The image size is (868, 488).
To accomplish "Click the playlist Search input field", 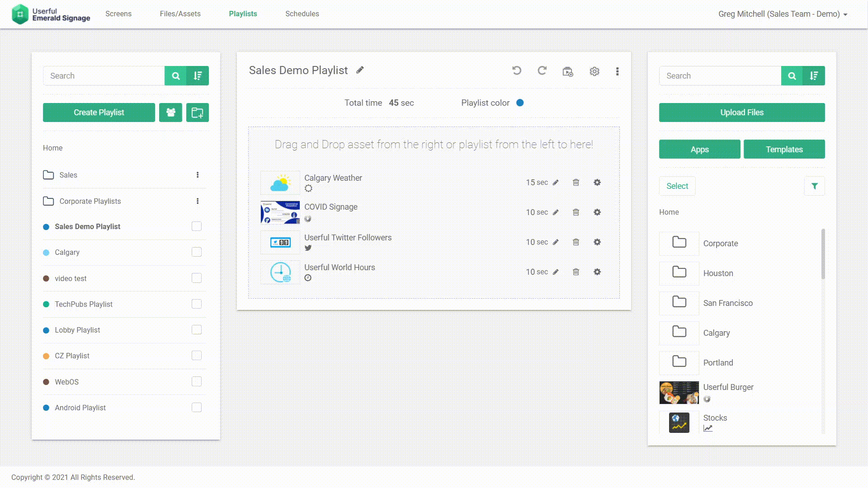I will click(x=104, y=76).
